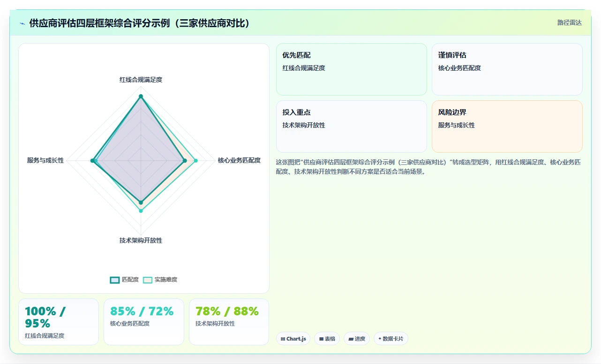Click the description paragraph starting 这张图把
Image resolution: width=601 pixels, height=364 pixels.
(428, 167)
